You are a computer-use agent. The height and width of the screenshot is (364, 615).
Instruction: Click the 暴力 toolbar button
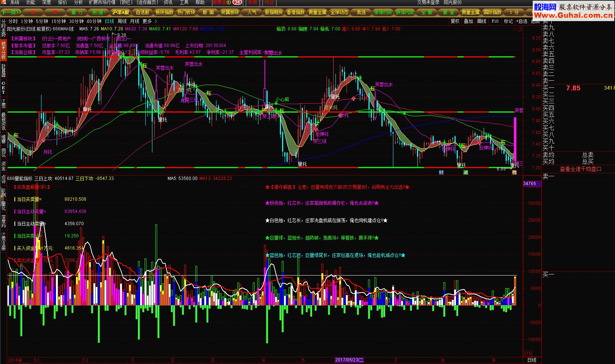pos(77,12)
